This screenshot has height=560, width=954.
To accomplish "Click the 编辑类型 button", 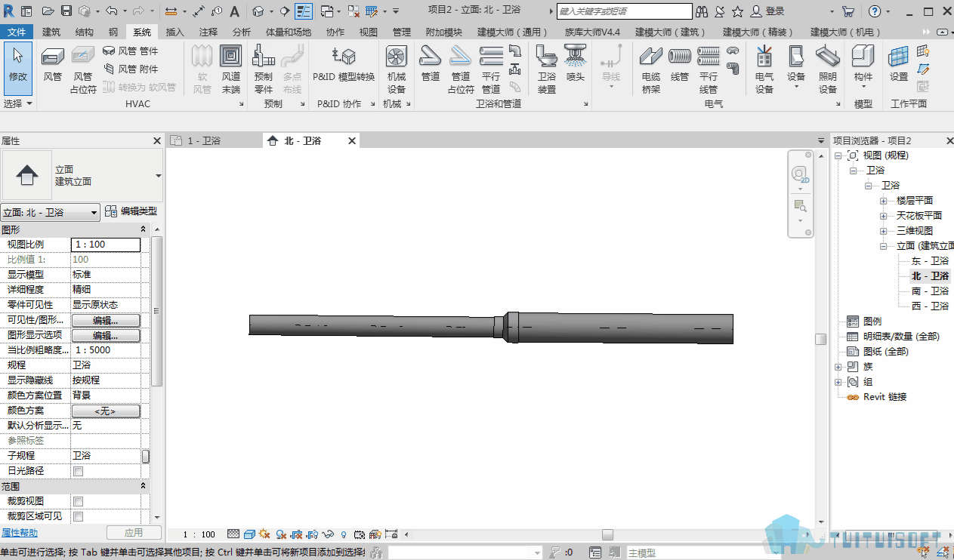I will tap(131, 211).
